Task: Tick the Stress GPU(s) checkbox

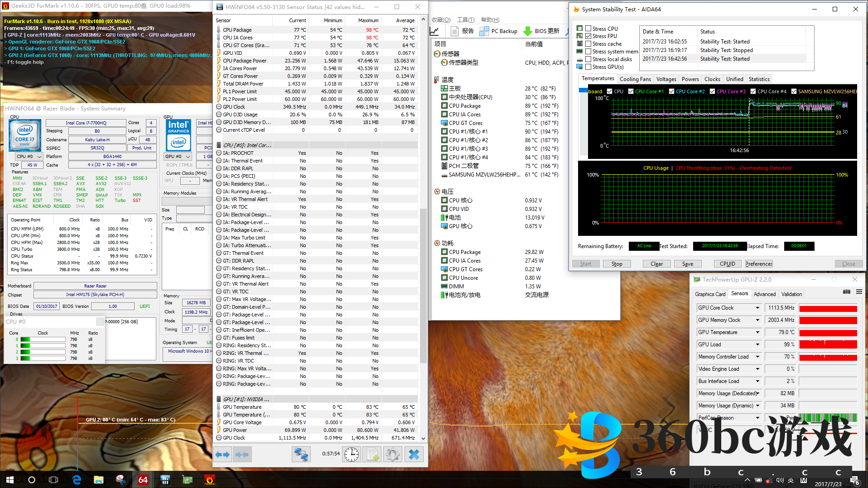Action: click(588, 67)
